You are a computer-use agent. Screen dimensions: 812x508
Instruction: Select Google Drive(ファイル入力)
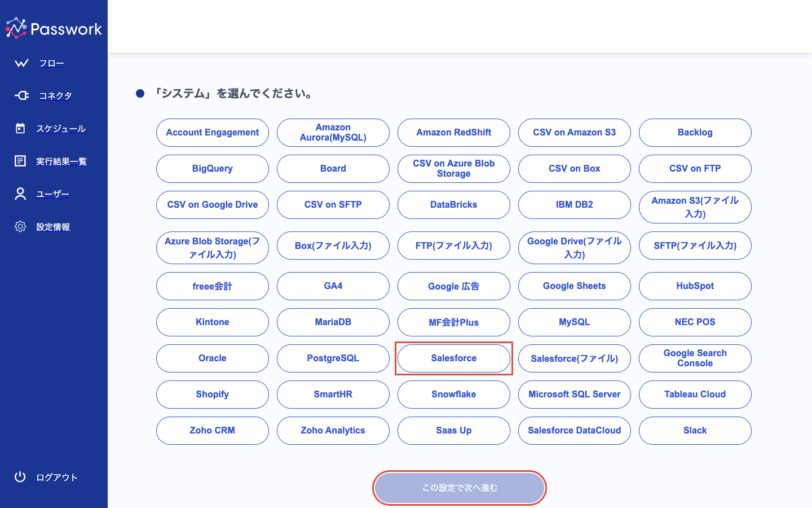575,248
